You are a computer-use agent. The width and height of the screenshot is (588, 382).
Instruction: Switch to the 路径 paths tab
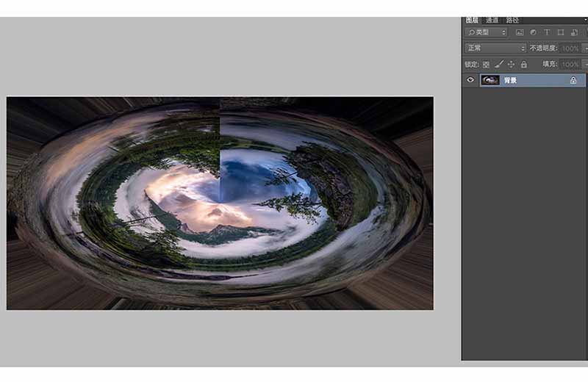point(512,21)
